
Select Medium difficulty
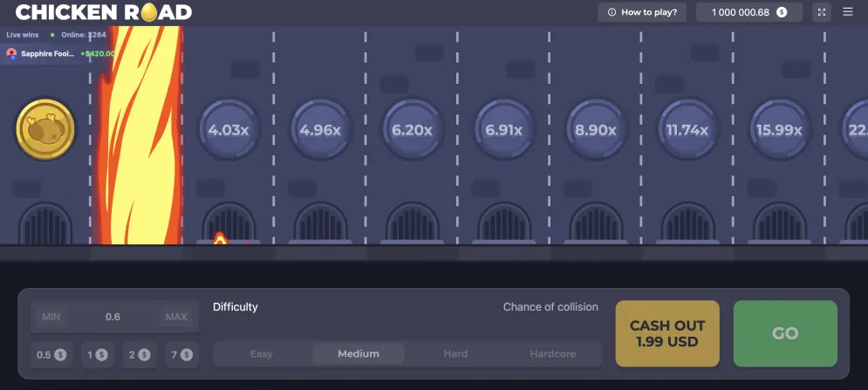[x=359, y=354]
